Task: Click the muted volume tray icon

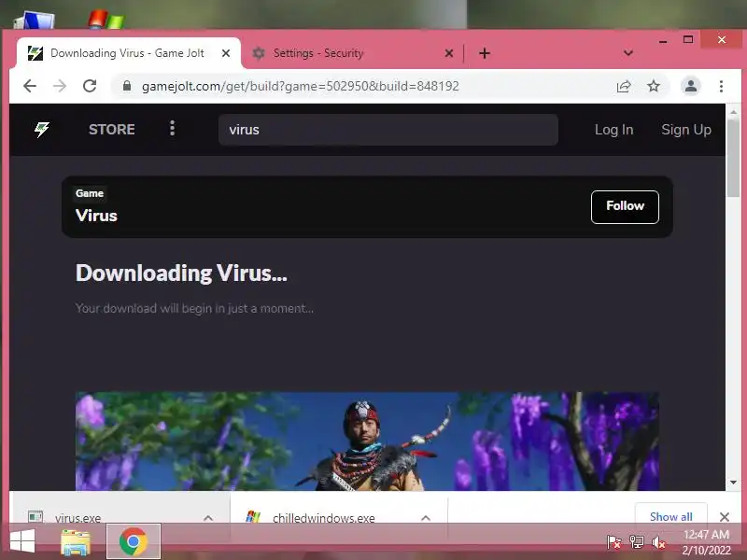Action: [659, 542]
